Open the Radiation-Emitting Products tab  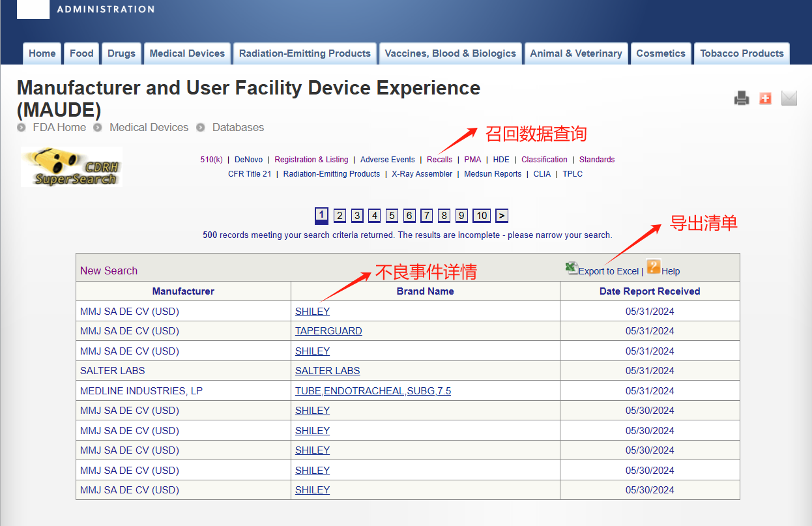pyautogui.click(x=305, y=53)
